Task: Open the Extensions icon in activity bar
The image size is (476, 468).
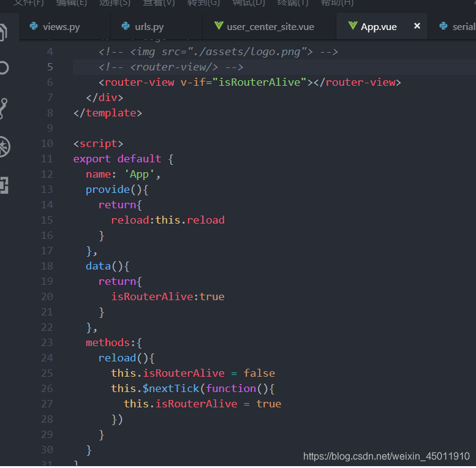Action: 4,185
